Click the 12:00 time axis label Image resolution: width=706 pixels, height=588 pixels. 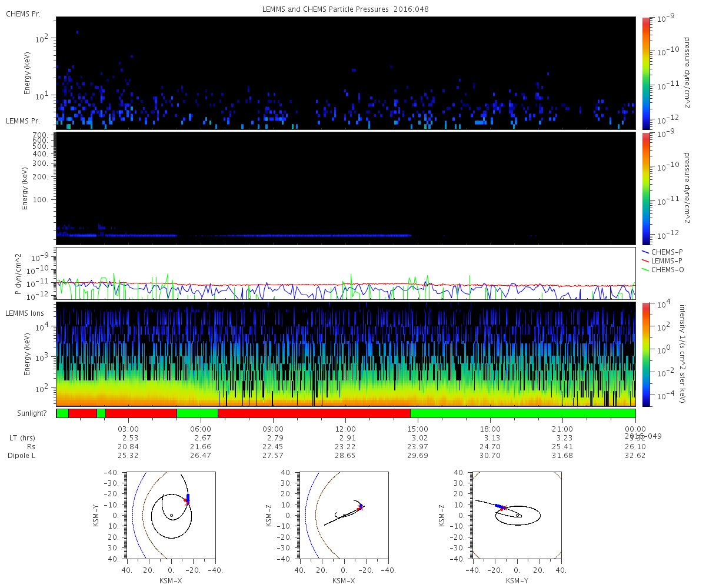345,429
